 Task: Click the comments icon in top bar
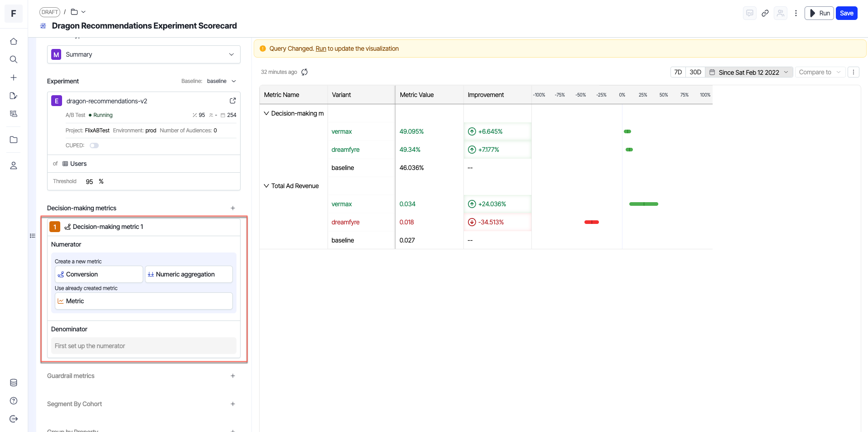750,13
